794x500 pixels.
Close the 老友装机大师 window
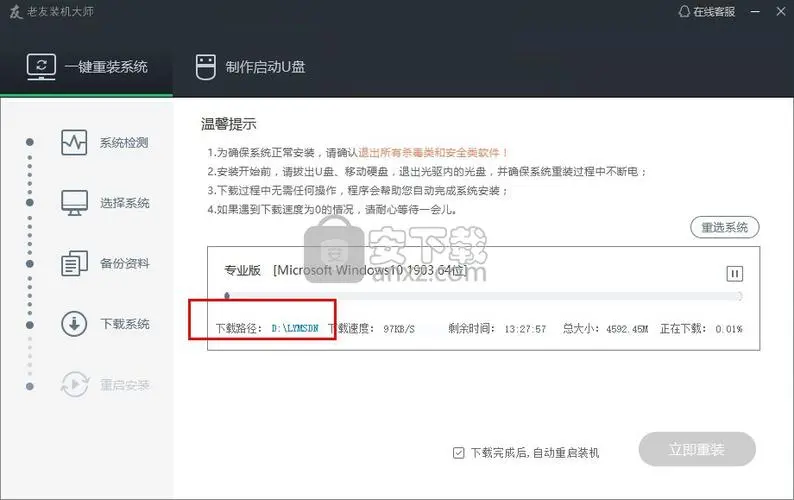pyautogui.click(x=780, y=11)
